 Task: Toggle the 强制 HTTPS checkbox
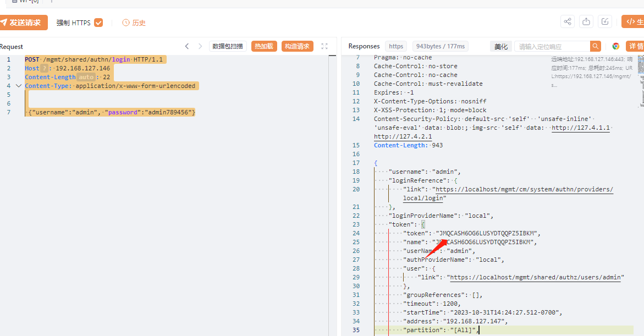98,23
